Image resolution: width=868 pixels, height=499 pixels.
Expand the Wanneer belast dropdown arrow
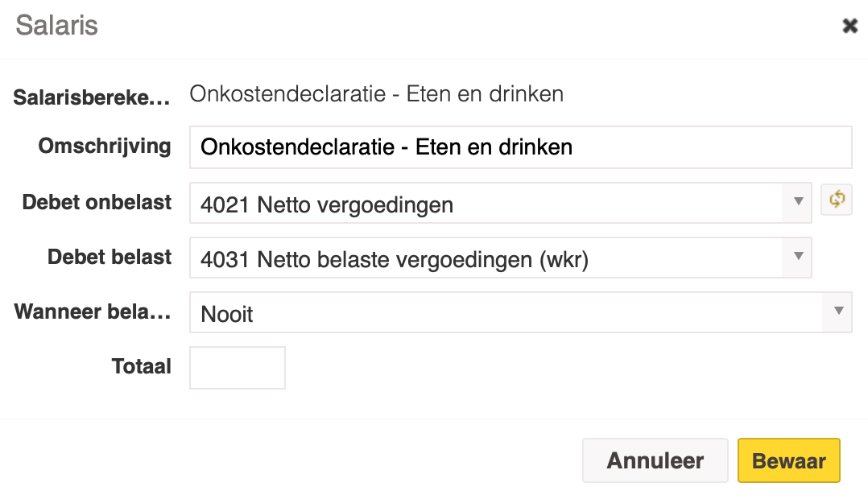(x=838, y=311)
